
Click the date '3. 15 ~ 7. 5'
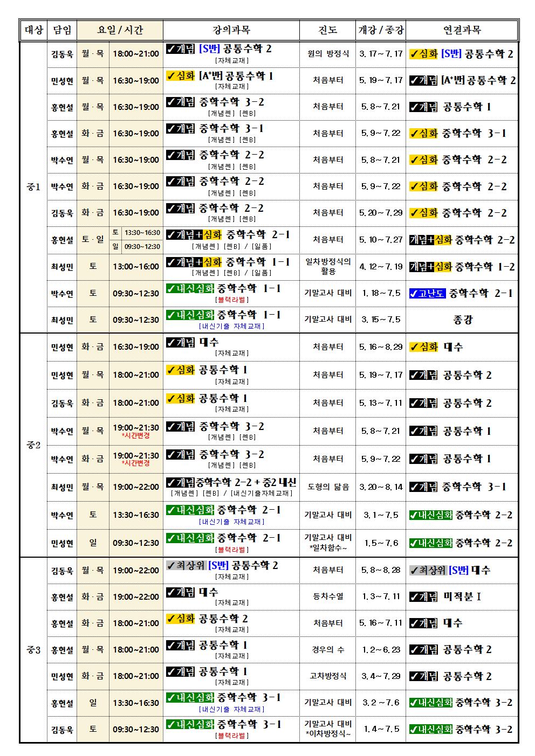pyautogui.click(x=381, y=320)
